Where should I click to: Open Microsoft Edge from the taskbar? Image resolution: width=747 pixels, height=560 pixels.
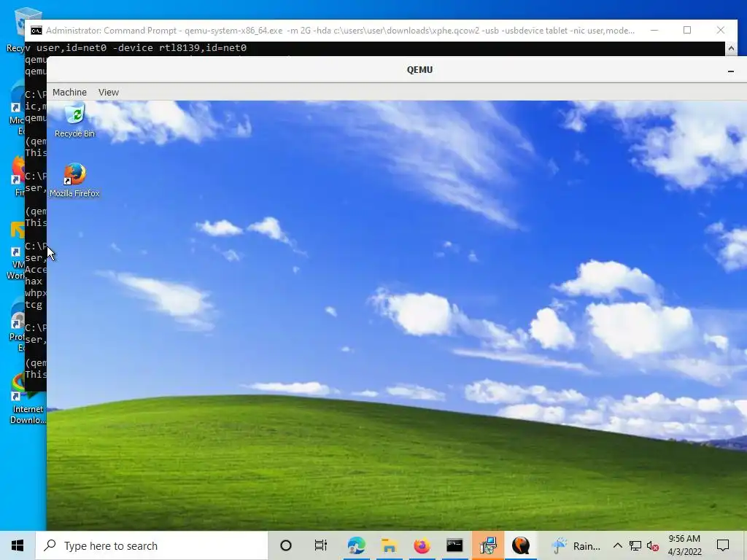tap(356, 545)
